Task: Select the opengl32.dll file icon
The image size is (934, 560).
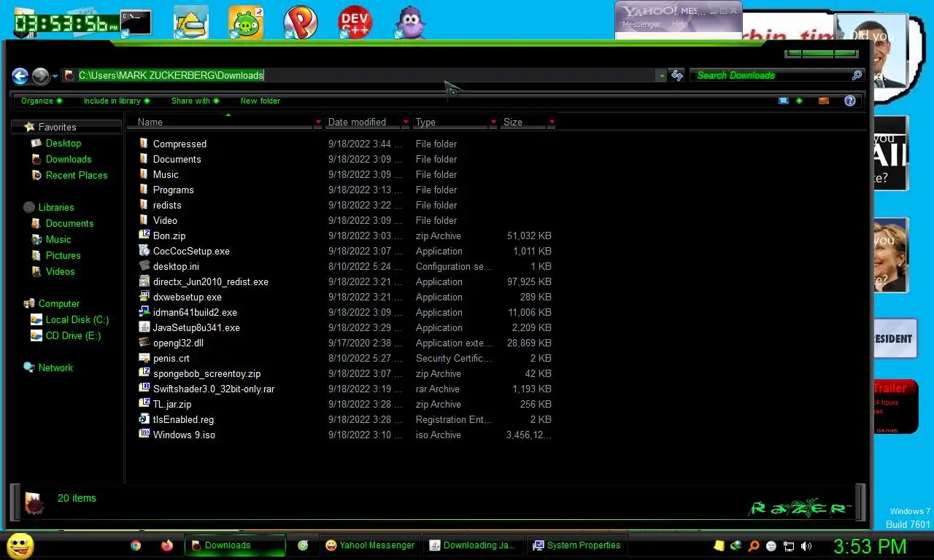Action: [144, 343]
